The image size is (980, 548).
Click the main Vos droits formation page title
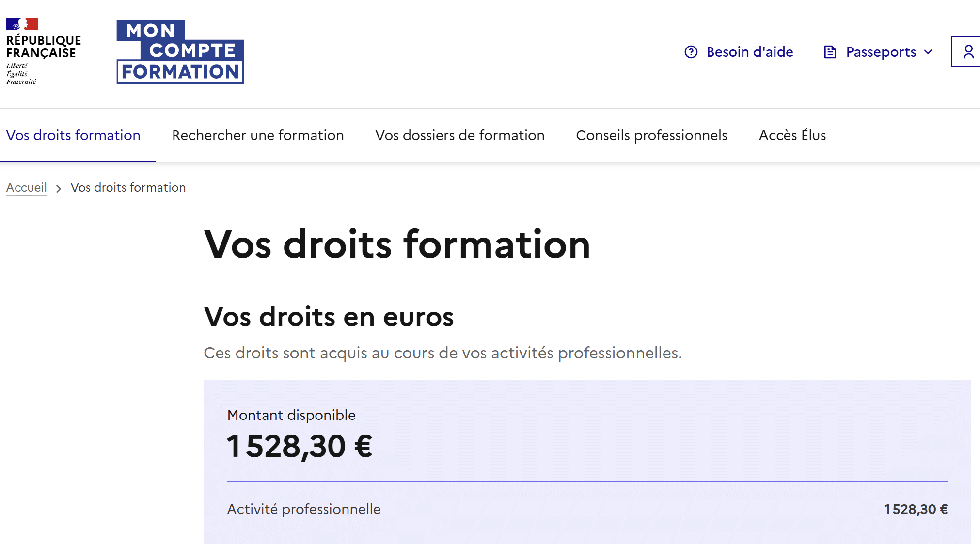tap(397, 244)
